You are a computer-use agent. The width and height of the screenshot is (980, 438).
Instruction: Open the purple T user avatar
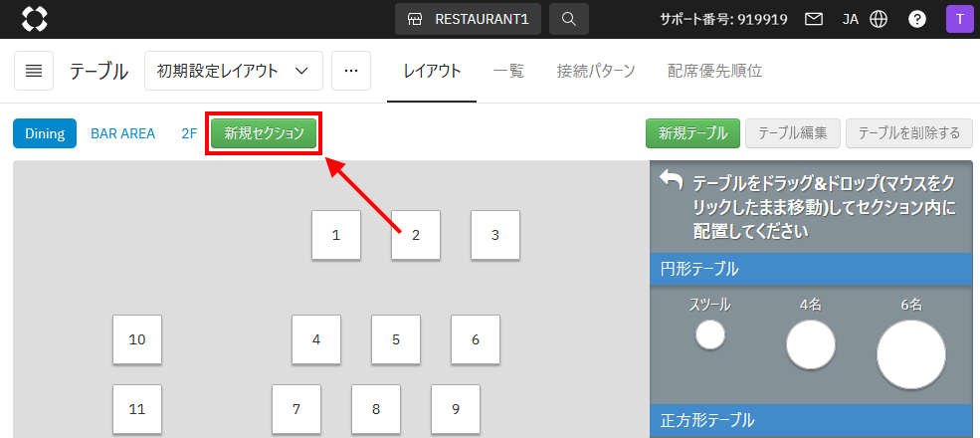tap(959, 19)
